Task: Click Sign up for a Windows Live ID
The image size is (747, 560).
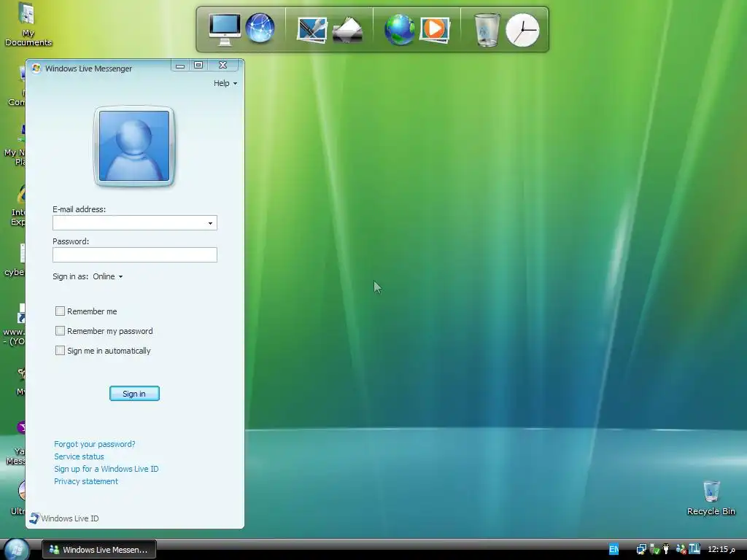Action: (107, 469)
